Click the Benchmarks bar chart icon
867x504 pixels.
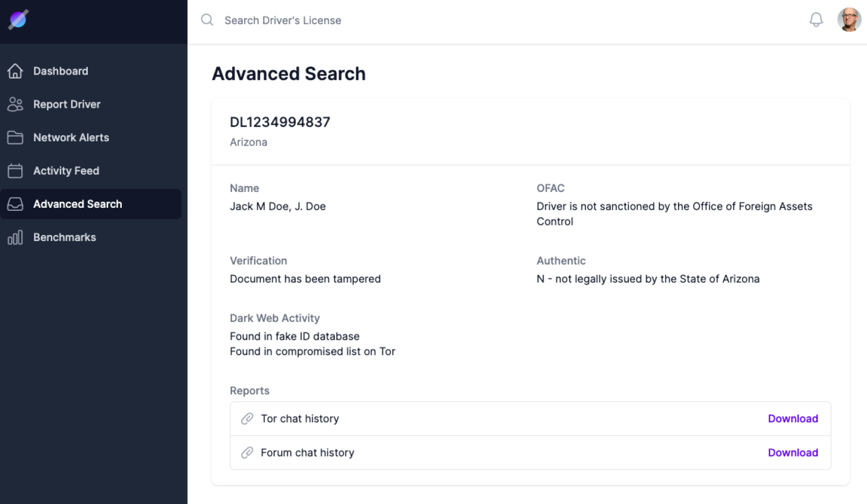(15, 237)
